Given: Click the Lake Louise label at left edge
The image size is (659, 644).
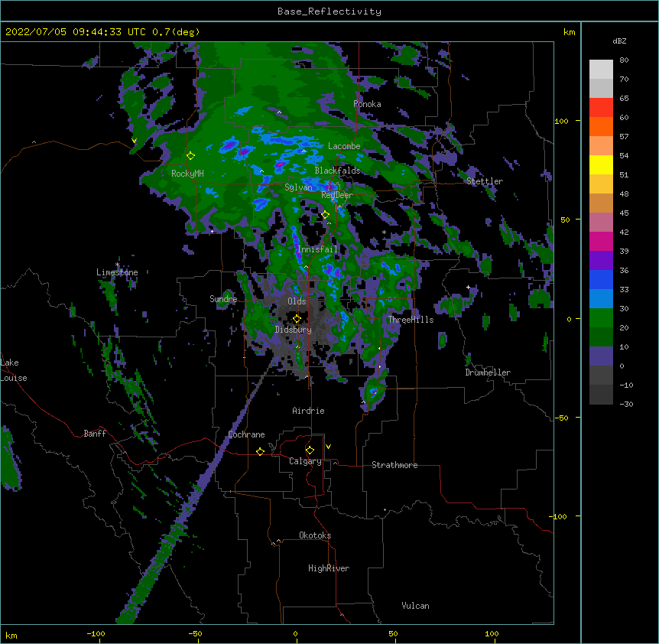Looking at the screenshot, I should [14, 370].
